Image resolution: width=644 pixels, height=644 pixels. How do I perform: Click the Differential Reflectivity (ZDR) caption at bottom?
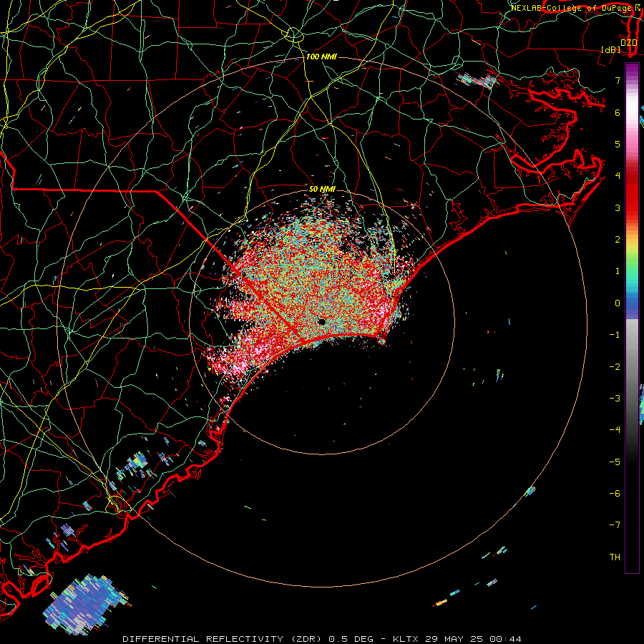(x=322, y=639)
